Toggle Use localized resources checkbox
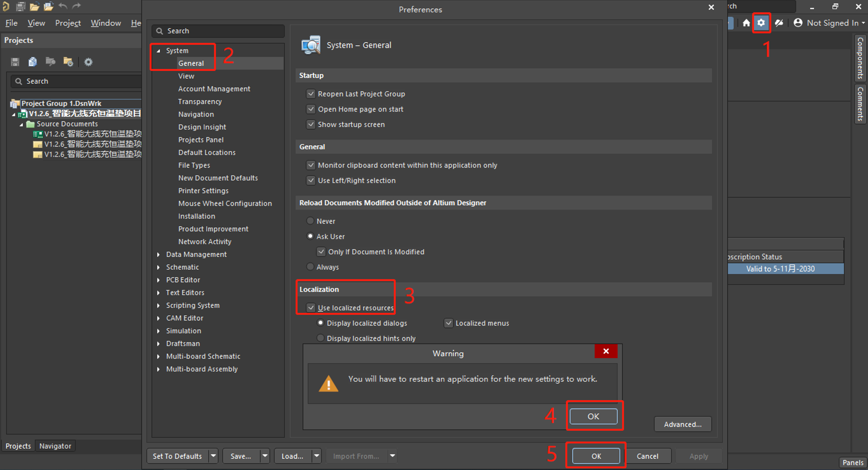Image resolution: width=868 pixels, height=470 pixels. click(311, 308)
